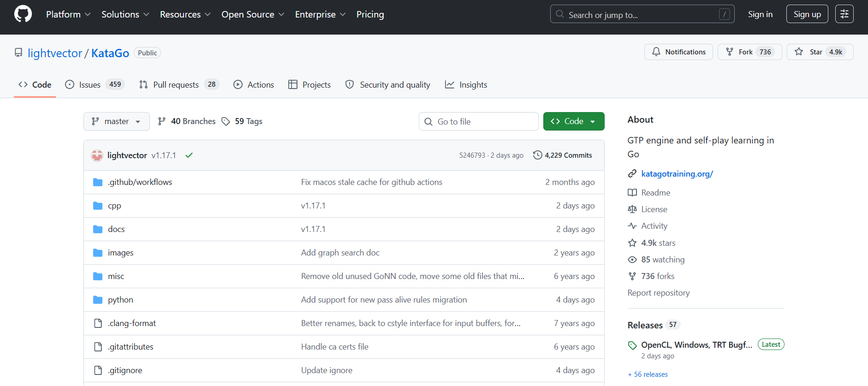Click the cpp folder icon
The width and height of the screenshot is (868, 386).
tap(98, 206)
